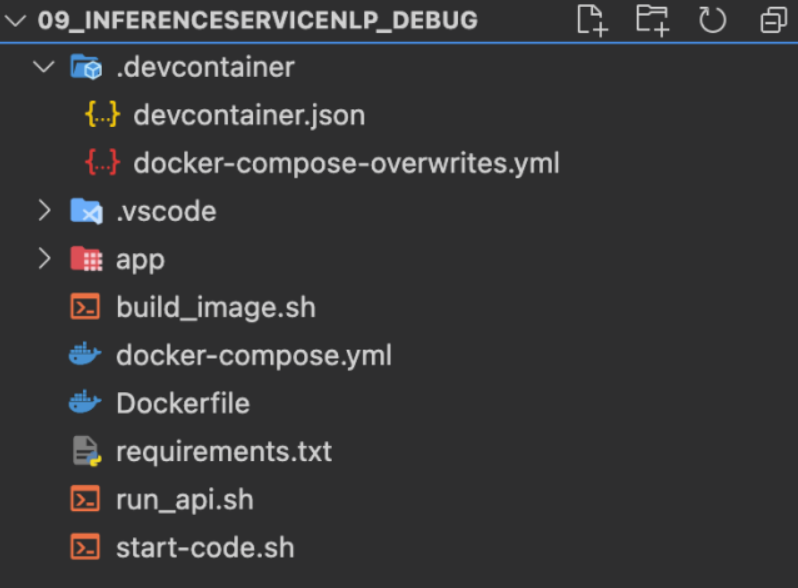The width and height of the screenshot is (798, 588).
Task: Expand the .vscode folder chevron
Action: click(x=44, y=210)
